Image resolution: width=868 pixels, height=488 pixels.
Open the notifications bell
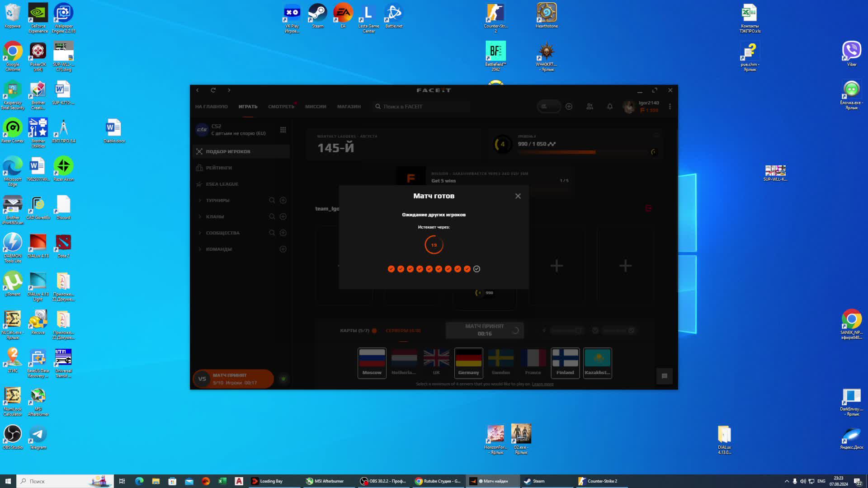pos(609,107)
